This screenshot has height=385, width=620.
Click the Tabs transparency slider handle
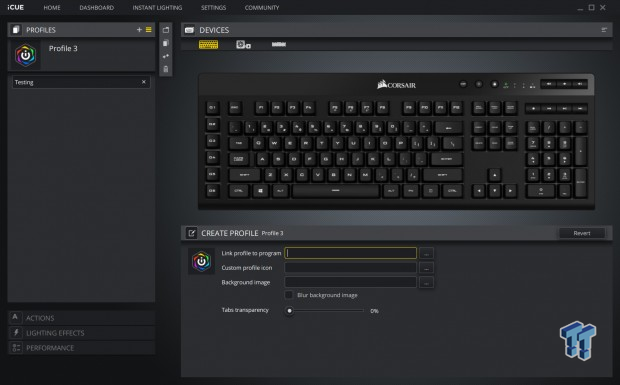click(289, 311)
